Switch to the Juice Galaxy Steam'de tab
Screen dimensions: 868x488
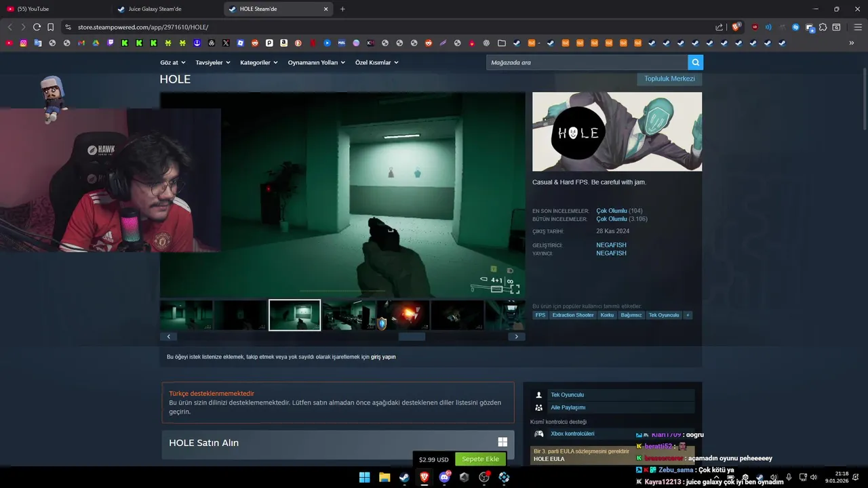tap(166, 9)
